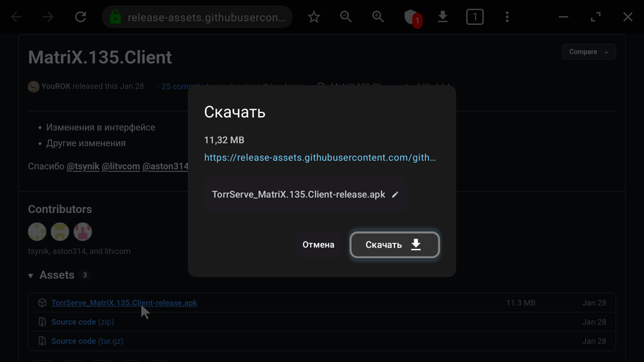Bookmark the page with the star icon
644x362 pixels.
click(314, 17)
